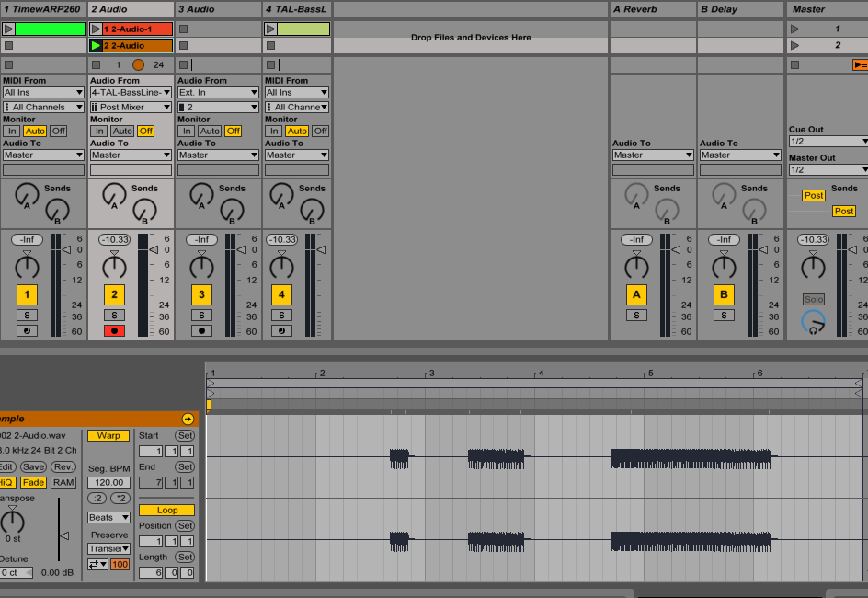868x598 pixels.
Task: Click Stop All Clips on Master track
Action: point(795,64)
